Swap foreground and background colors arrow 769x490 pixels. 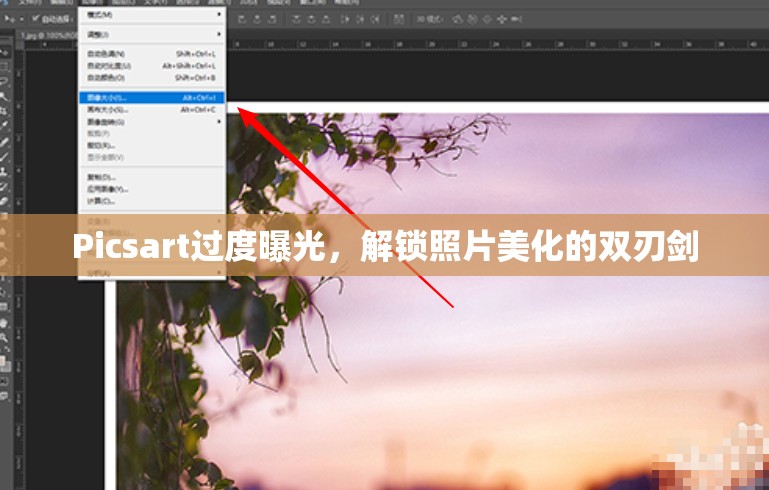coord(7,349)
